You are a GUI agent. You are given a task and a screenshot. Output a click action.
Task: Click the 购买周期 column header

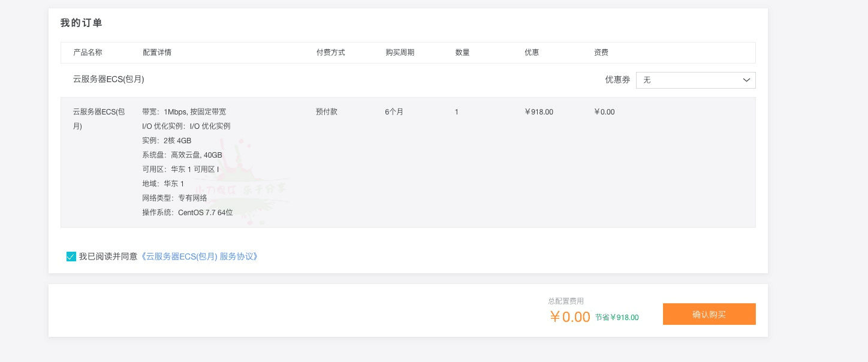click(x=400, y=53)
